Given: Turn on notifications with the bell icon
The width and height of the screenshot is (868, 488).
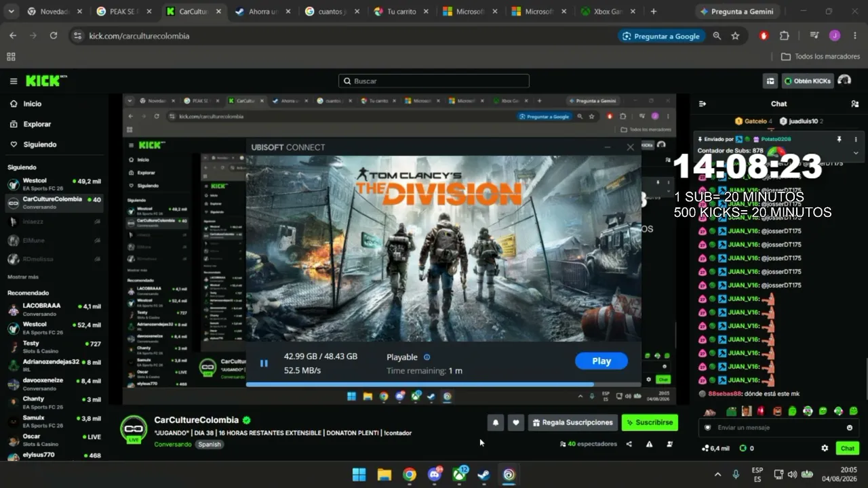Looking at the screenshot, I should 496,422.
